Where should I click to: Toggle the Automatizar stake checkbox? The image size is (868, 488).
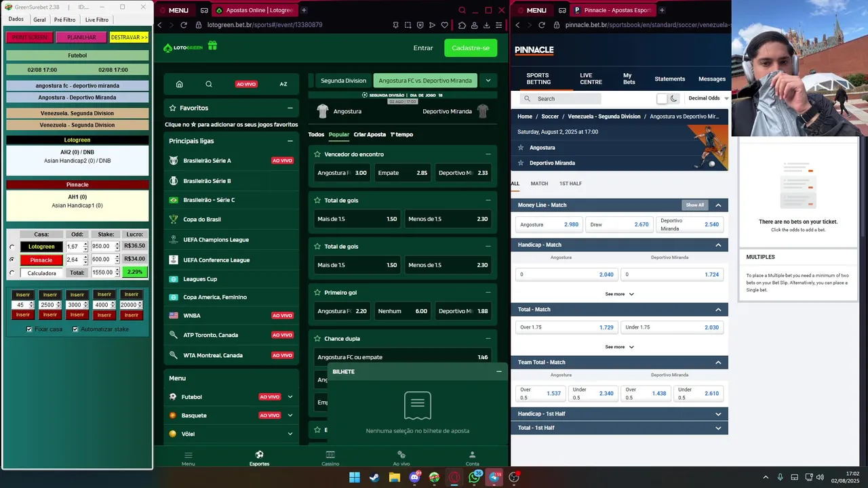click(75, 329)
